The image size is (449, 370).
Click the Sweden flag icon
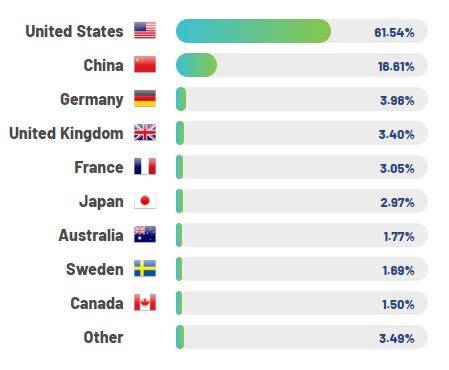click(145, 269)
